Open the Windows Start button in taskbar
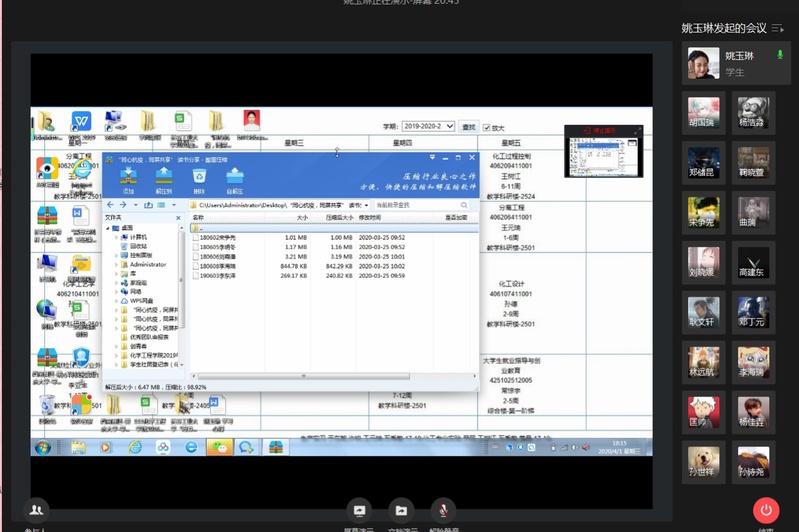This screenshot has width=799, height=532. coord(44,447)
